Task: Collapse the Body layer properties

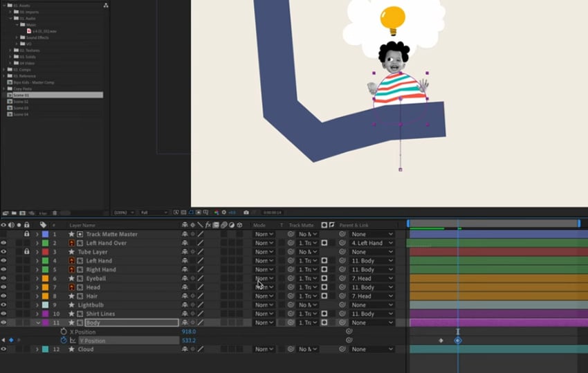Action: [38, 322]
